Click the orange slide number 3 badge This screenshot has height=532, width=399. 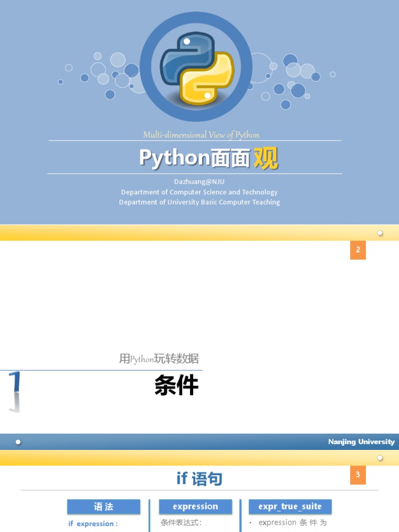pyautogui.click(x=358, y=475)
